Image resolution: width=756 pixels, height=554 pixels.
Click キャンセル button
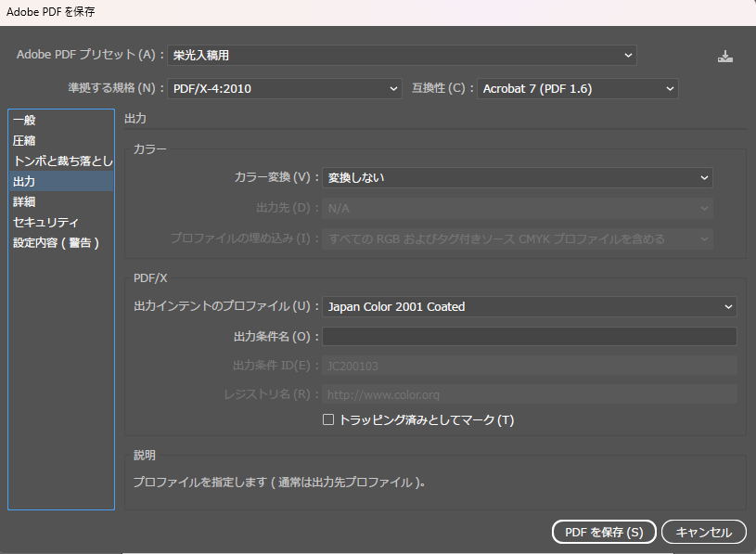click(704, 532)
